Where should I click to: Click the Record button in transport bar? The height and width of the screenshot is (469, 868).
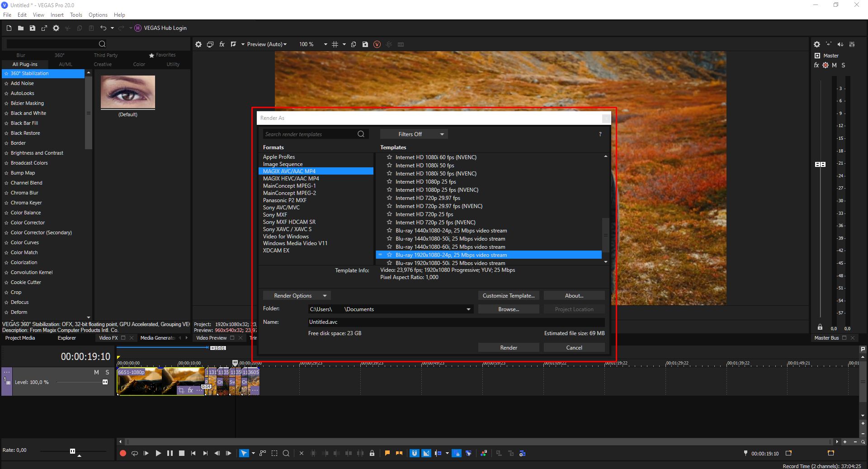coord(123,453)
